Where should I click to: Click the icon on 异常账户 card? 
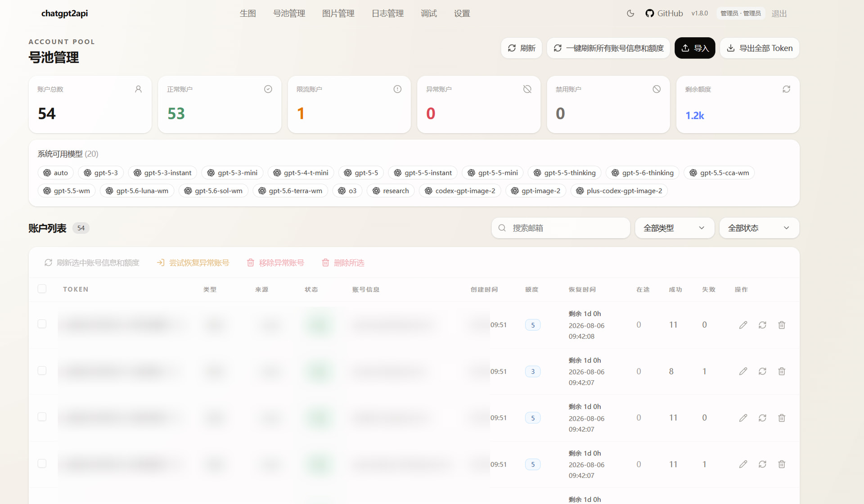527,89
